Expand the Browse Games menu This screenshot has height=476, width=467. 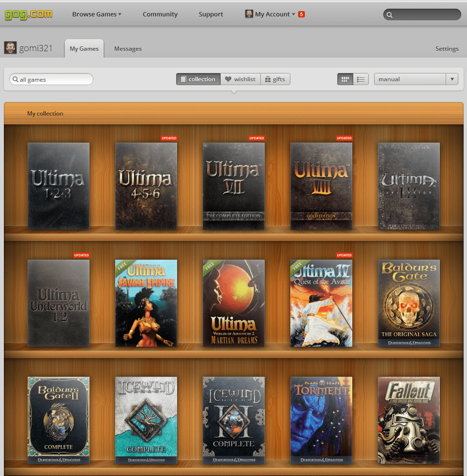(x=97, y=14)
